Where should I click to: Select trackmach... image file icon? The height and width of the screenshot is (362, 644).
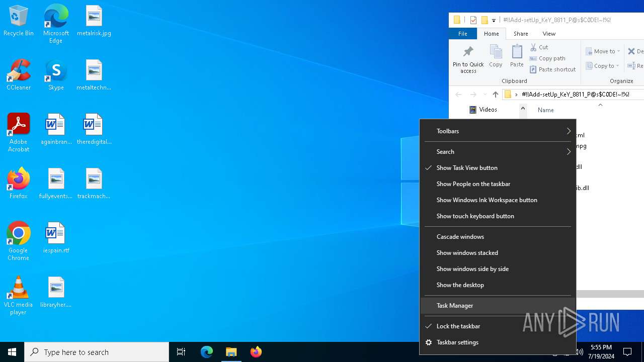click(x=94, y=184)
